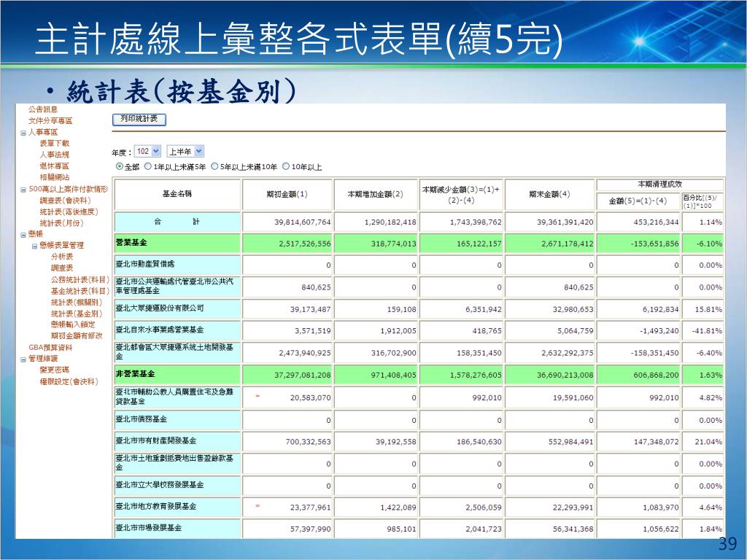Click the red asterisk beside 23,377,961
The height and width of the screenshot is (560, 747).
pos(258,506)
